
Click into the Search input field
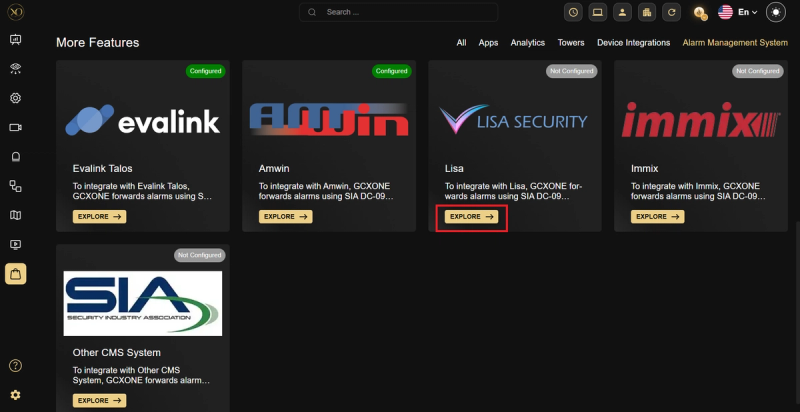point(398,12)
